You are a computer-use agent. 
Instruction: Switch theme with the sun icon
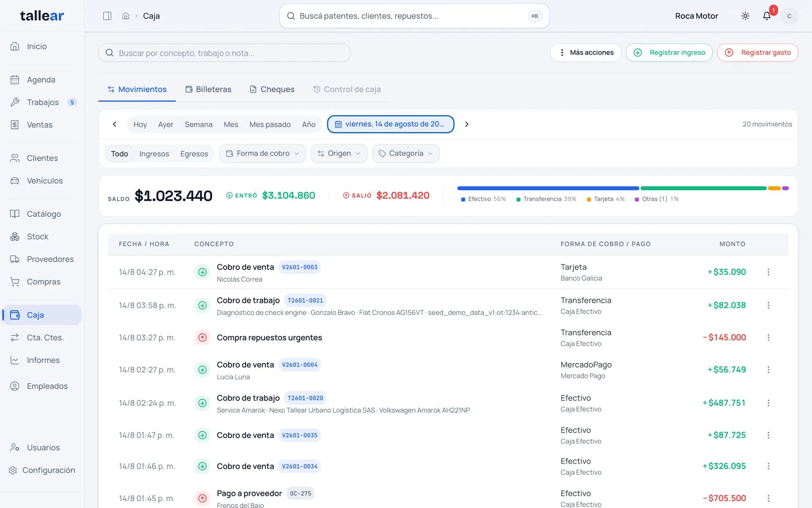[x=745, y=16]
